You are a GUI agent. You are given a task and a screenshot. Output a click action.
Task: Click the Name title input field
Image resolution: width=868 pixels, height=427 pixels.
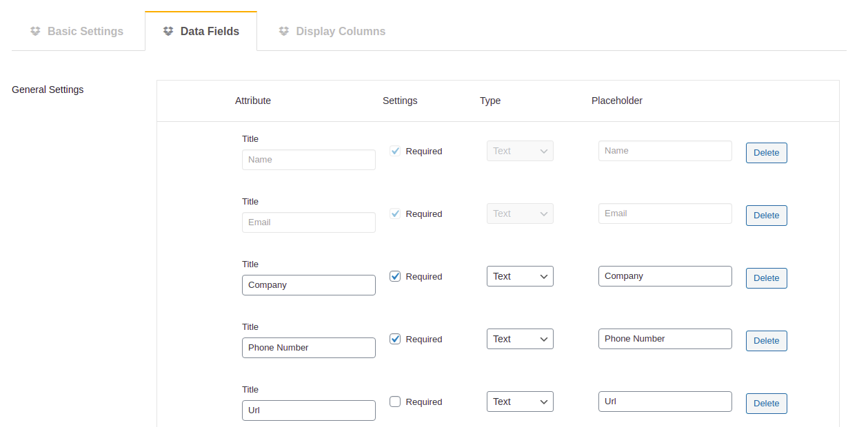pyautogui.click(x=309, y=160)
